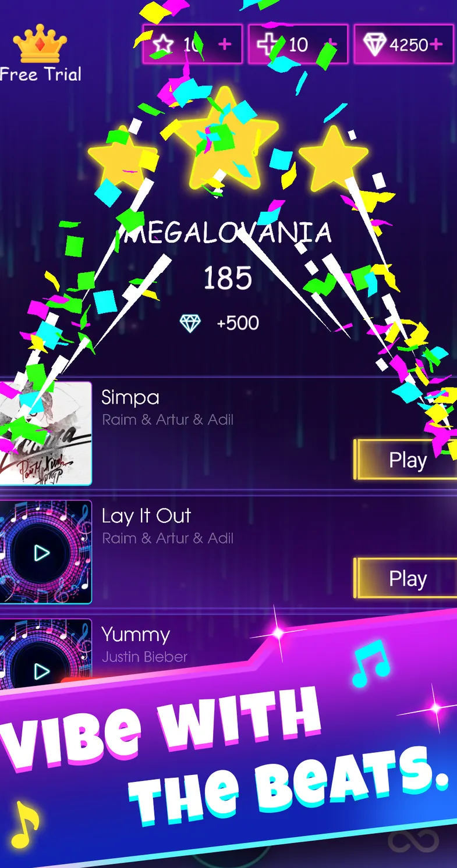Open the cross currency counter showing 10

click(298, 44)
